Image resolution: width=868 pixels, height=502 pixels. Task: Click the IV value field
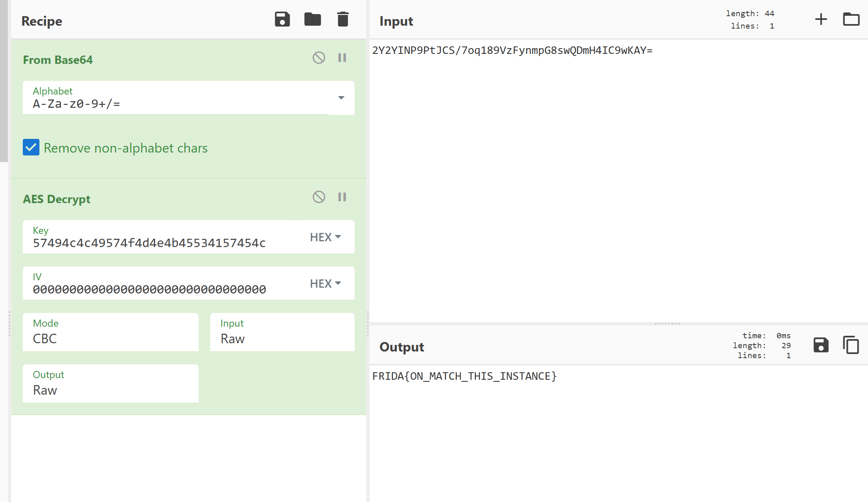point(160,289)
